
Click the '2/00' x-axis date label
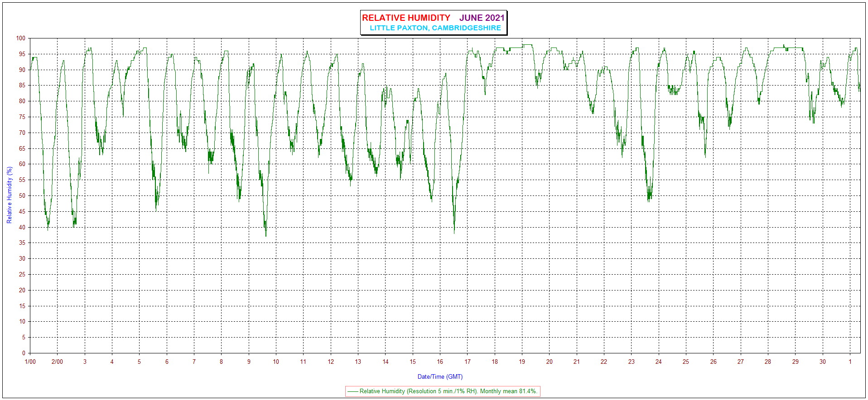coord(57,362)
